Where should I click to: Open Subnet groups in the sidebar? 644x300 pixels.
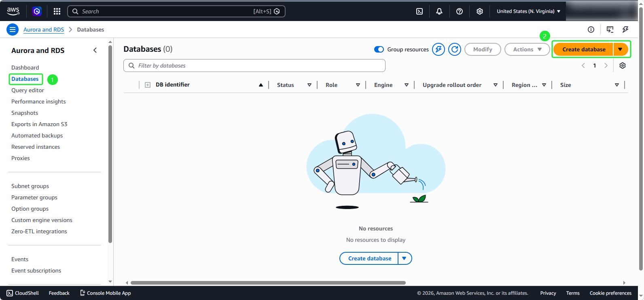[x=30, y=186]
